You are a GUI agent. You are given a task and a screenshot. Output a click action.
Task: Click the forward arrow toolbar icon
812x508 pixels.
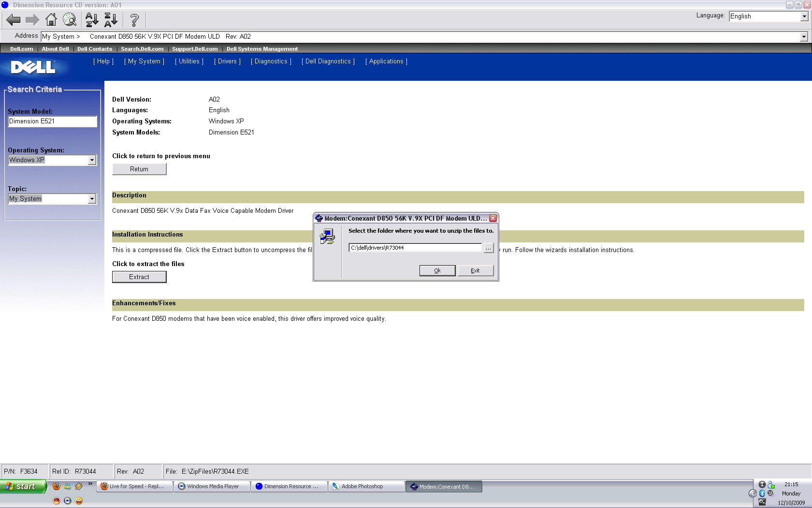point(32,20)
